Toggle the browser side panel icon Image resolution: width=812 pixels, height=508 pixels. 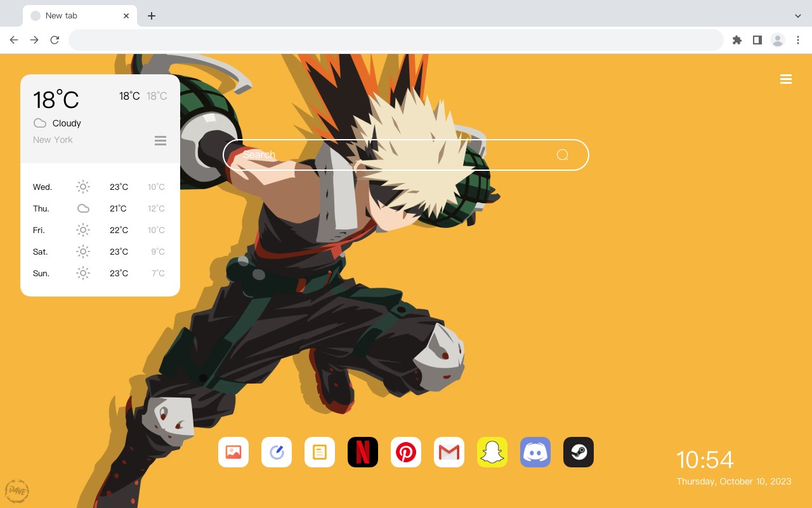point(757,40)
